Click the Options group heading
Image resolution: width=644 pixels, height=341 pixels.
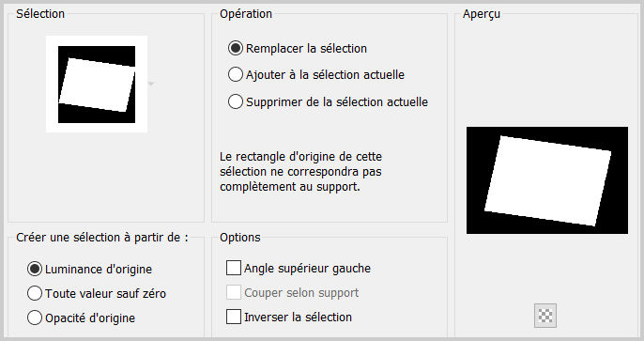tap(240, 237)
